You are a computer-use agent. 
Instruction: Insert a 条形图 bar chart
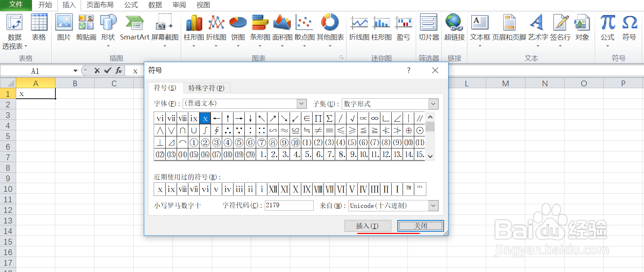coord(260,30)
